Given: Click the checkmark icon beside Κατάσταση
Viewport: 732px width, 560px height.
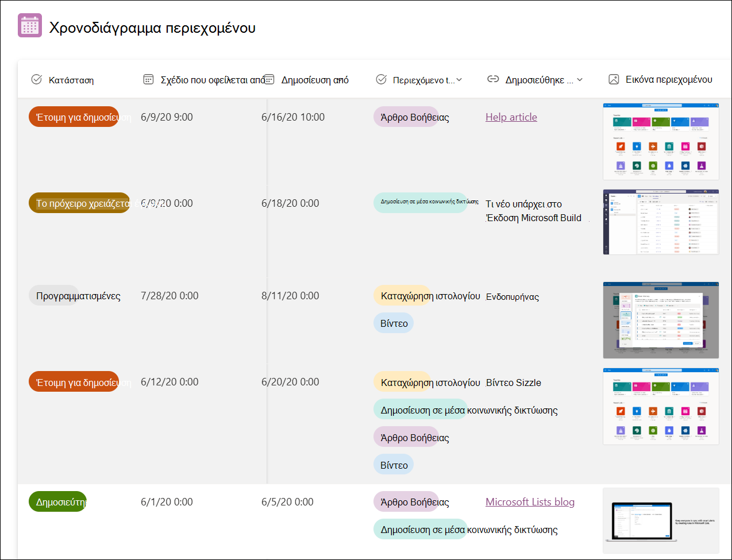Looking at the screenshot, I should (36, 79).
